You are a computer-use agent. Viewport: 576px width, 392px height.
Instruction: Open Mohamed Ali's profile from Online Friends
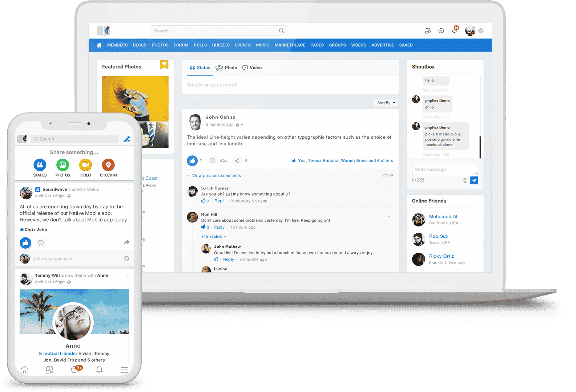click(443, 217)
